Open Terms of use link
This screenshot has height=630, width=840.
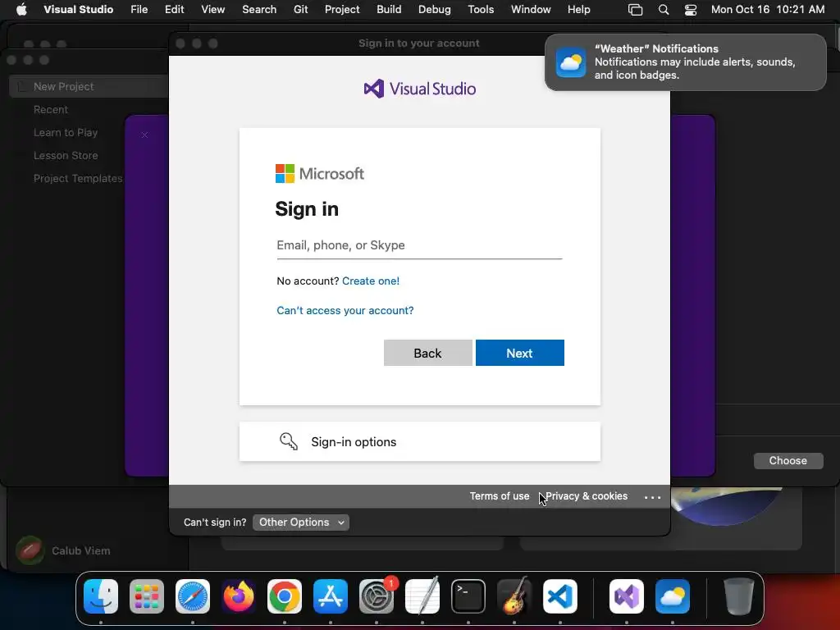click(x=500, y=496)
